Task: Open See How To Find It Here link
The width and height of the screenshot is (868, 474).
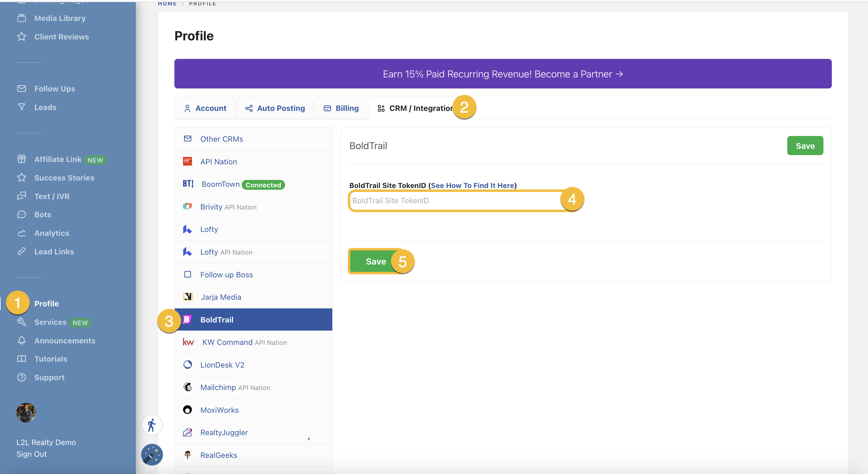Action: (472, 186)
